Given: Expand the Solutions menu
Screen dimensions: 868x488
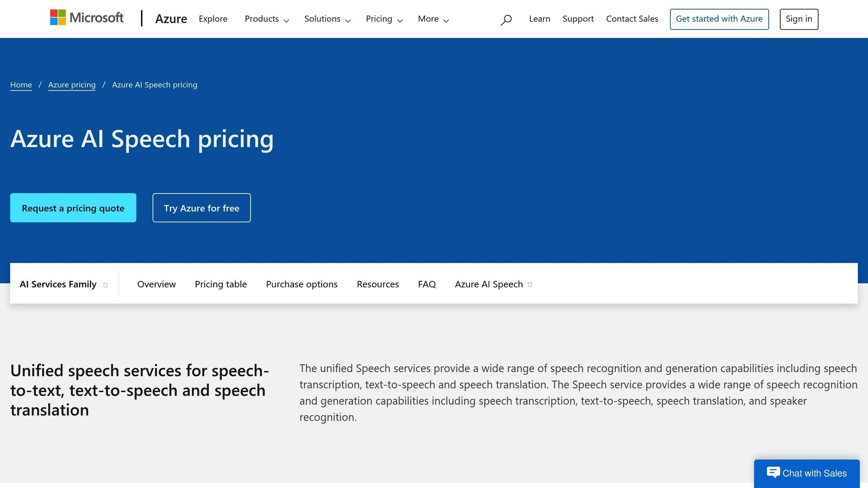Looking at the screenshot, I should [x=327, y=19].
